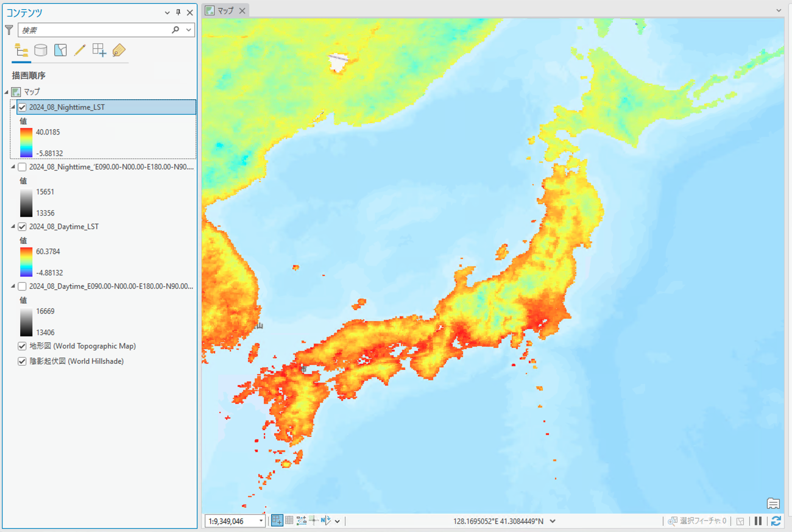
Task: Open the catalog/layout icon at map corner
Action: point(773,503)
